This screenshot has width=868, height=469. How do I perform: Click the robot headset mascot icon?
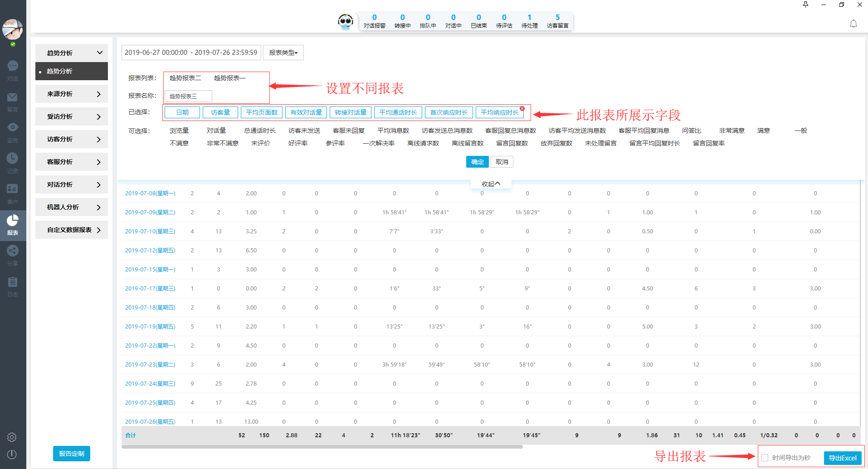(x=346, y=21)
